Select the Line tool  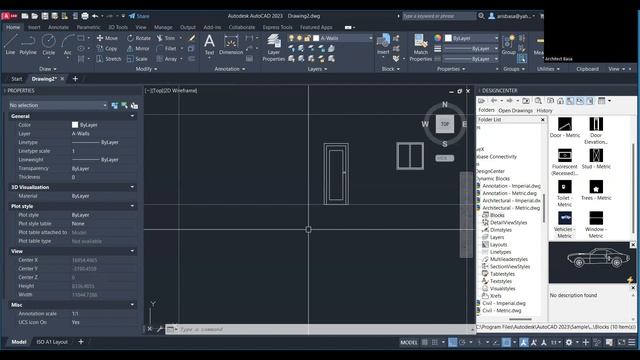[x=10, y=44]
